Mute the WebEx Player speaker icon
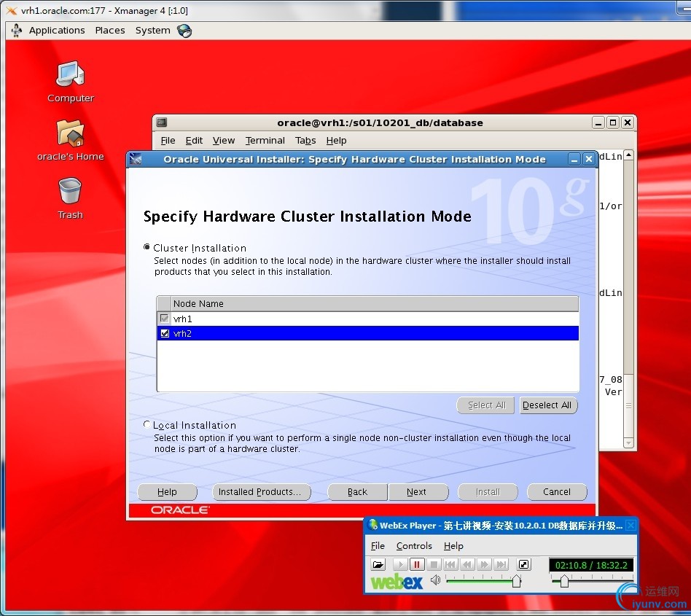 coord(435,580)
